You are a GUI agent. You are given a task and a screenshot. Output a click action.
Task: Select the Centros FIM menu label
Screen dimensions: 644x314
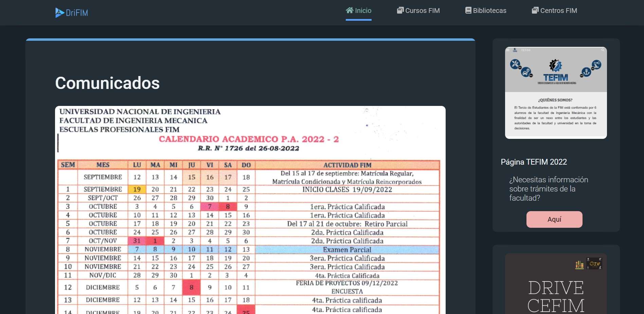(558, 11)
